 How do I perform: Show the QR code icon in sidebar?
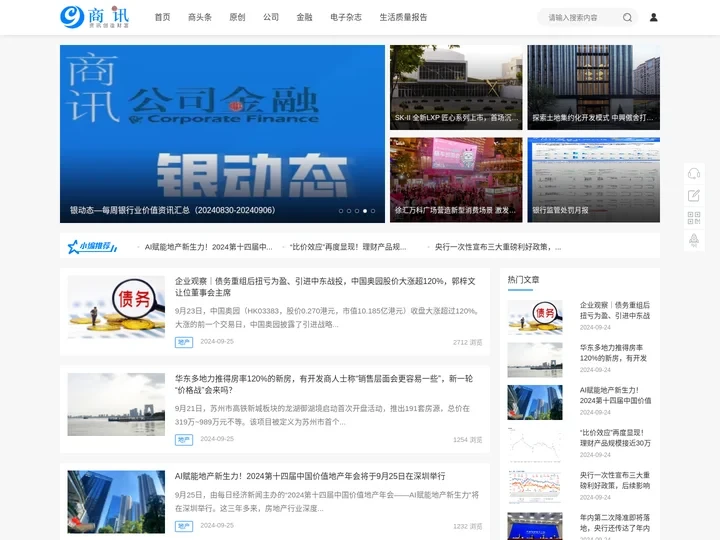click(694, 218)
